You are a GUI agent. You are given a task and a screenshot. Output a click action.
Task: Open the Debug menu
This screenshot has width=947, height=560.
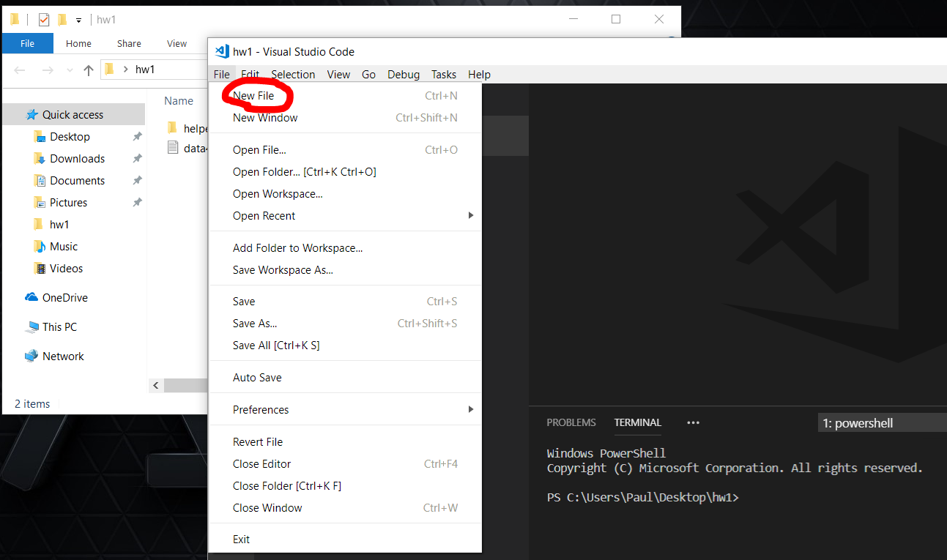point(404,75)
